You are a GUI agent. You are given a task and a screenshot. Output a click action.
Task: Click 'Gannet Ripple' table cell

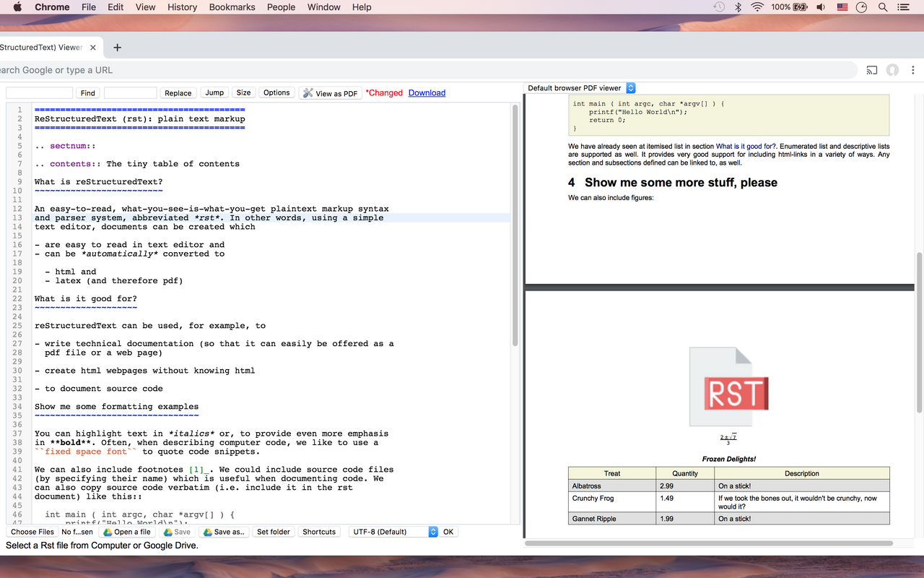[611, 519]
